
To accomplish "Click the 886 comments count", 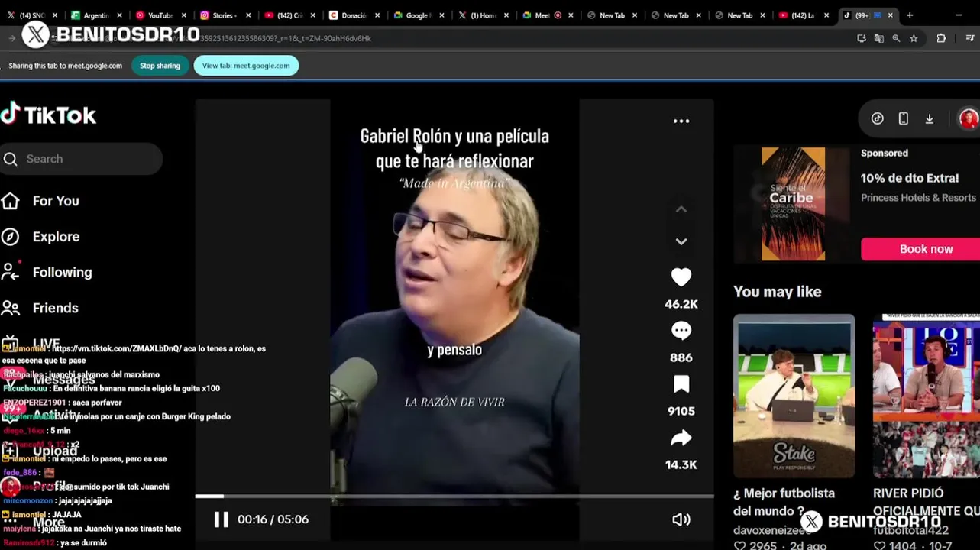I will 681,357.
